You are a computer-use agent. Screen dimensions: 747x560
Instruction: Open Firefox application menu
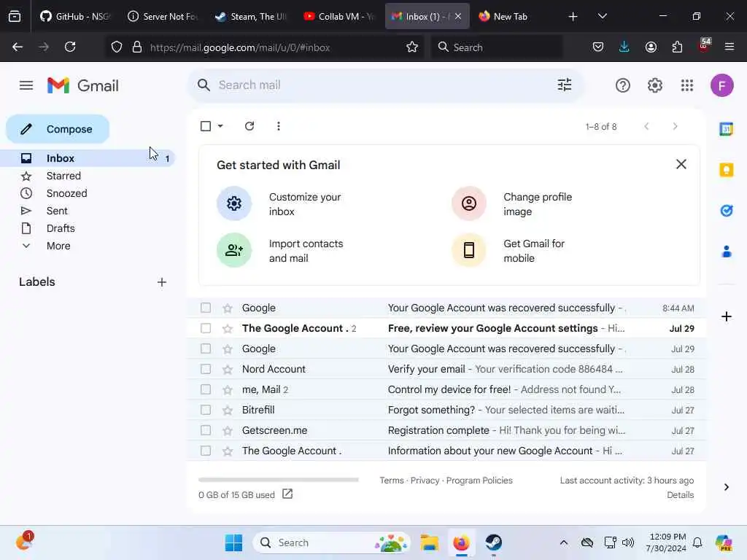point(729,47)
